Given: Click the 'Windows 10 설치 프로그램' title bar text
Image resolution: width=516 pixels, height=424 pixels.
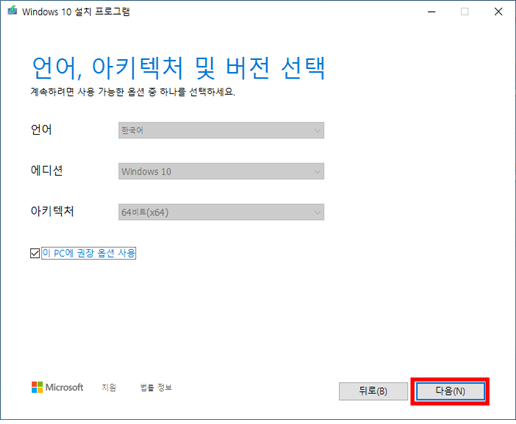Looking at the screenshot, I should pos(76,12).
